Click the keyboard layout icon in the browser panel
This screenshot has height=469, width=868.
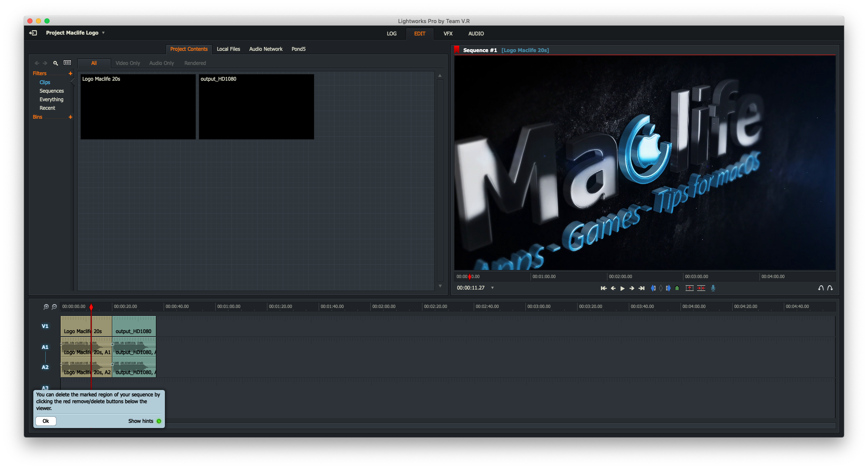point(67,63)
